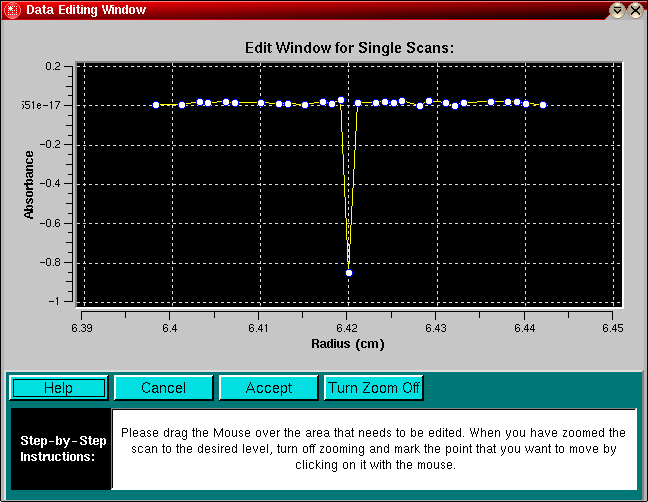Click the plot title 'Edit Window for Single Scans'
648x502 pixels.
click(351, 47)
